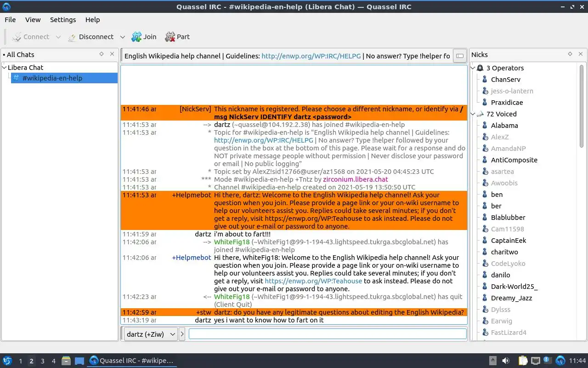Click the ber user icon
The width and height of the screenshot is (588, 368).
pos(484,206)
